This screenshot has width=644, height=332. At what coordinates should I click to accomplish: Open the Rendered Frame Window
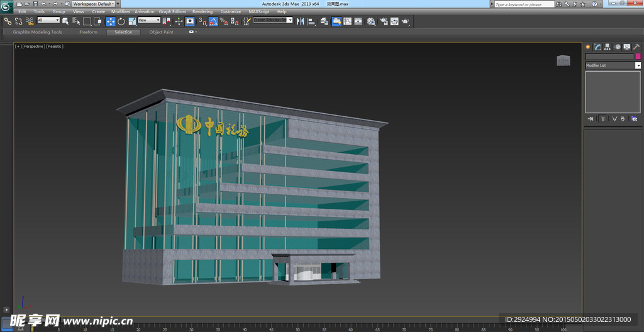point(394,21)
